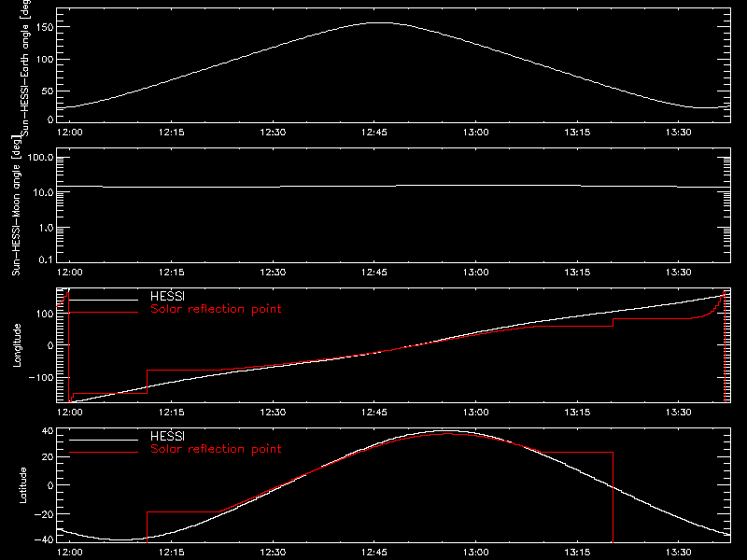Image resolution: width=747 pixels, height=560 pixels.
Task: Click the -100 tick on Longitude plot
Action: [x=41, y=377]
